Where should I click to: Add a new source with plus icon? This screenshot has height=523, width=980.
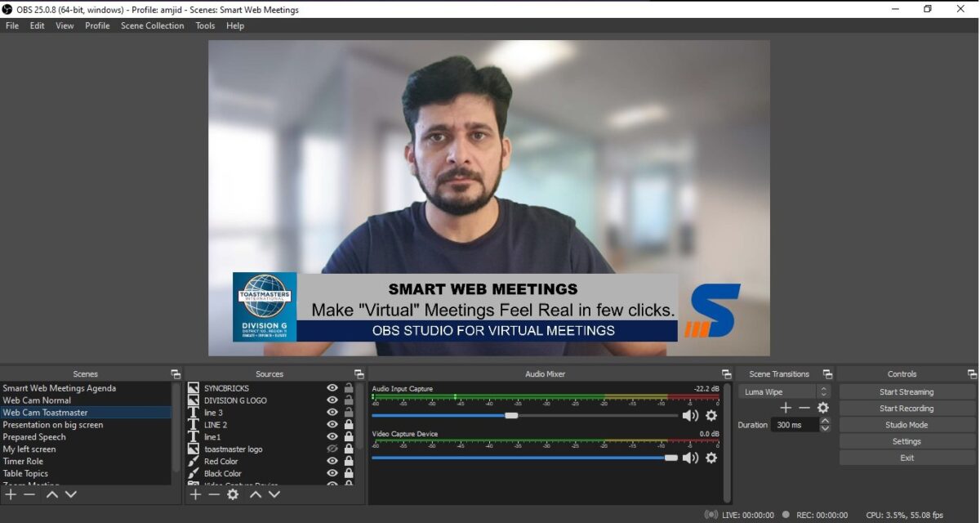(195, 494)
